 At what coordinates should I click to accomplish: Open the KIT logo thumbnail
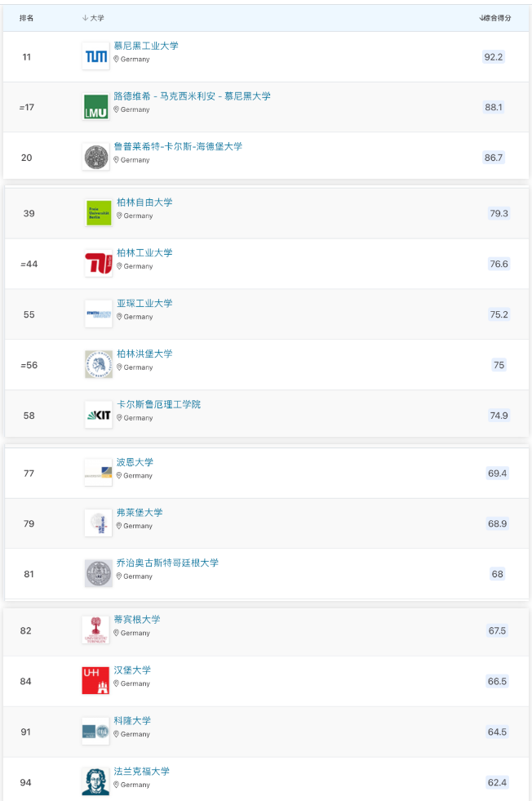pyautogui.click(x=99, y=416)
